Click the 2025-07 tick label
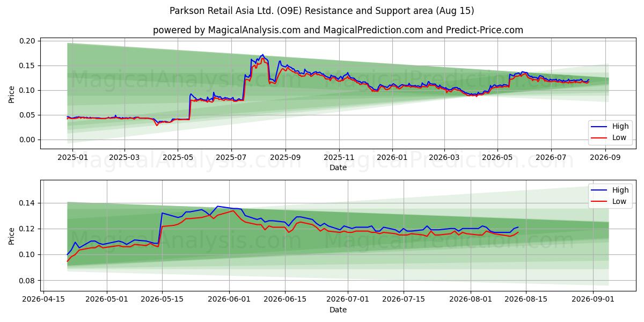This screenshot has width=644, height=322. coord(231,157)
